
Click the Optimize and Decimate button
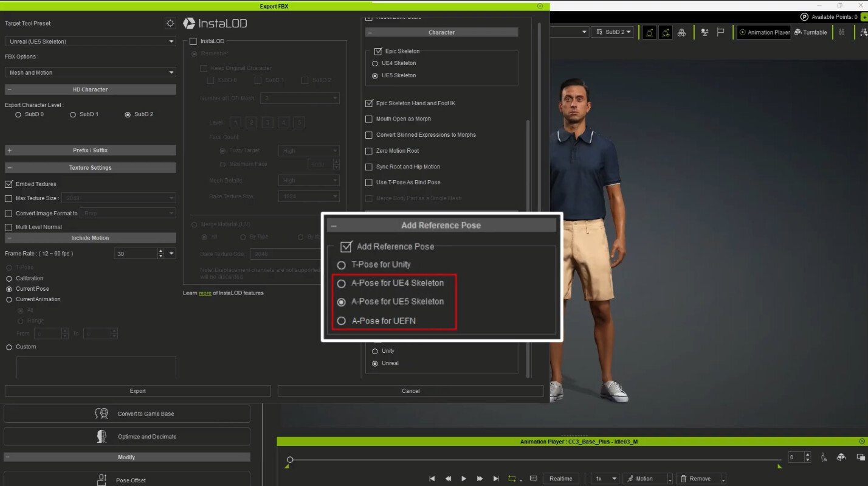click(127, 436)
